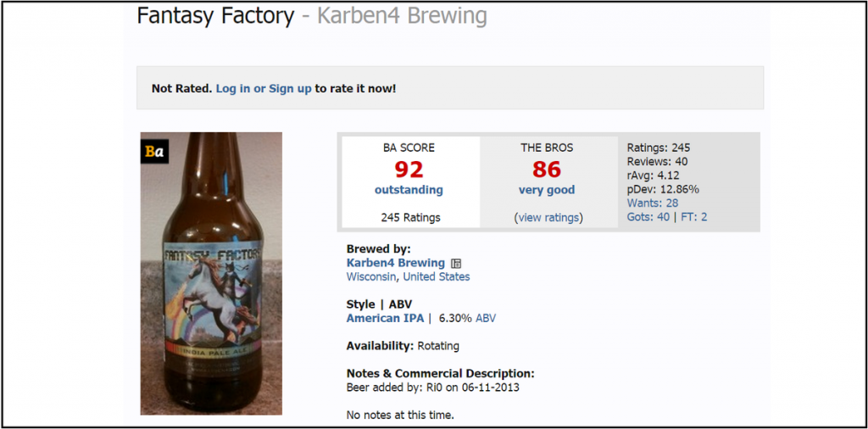Click the small icon beside Karben4 Brewing
This screenshot has height=429, width=868.
tap(456, 264)
